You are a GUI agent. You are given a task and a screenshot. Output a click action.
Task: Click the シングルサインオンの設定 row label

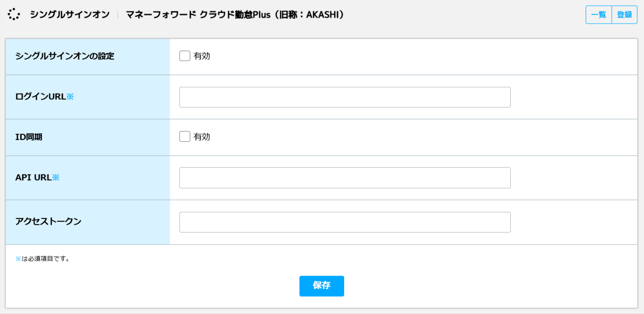tap(65, 56)
